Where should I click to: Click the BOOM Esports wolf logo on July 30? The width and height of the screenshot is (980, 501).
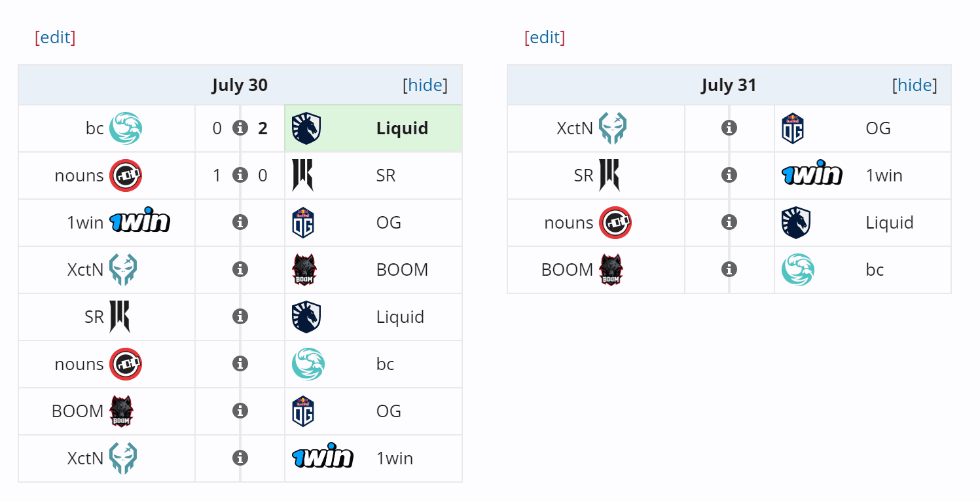pos(306,270)
